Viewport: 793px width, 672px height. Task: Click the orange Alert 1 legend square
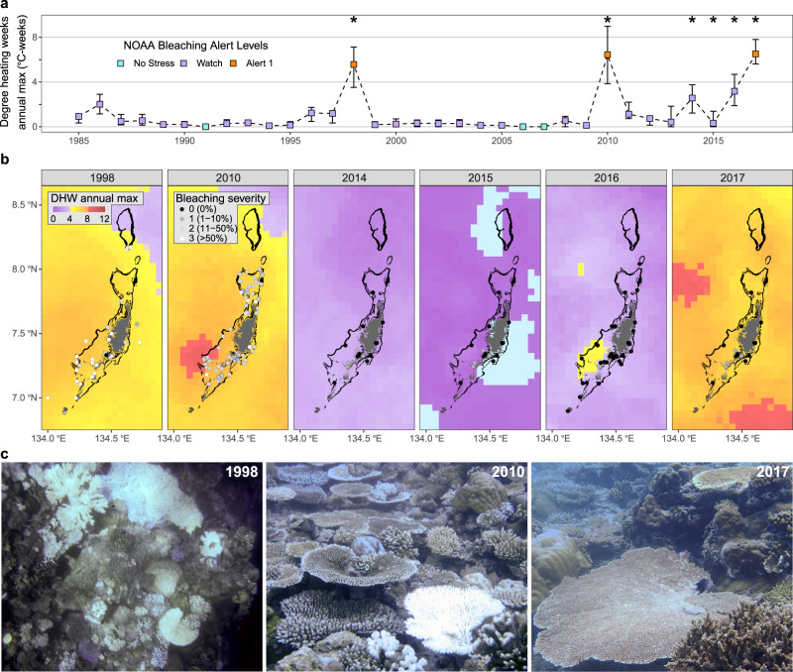234,63
